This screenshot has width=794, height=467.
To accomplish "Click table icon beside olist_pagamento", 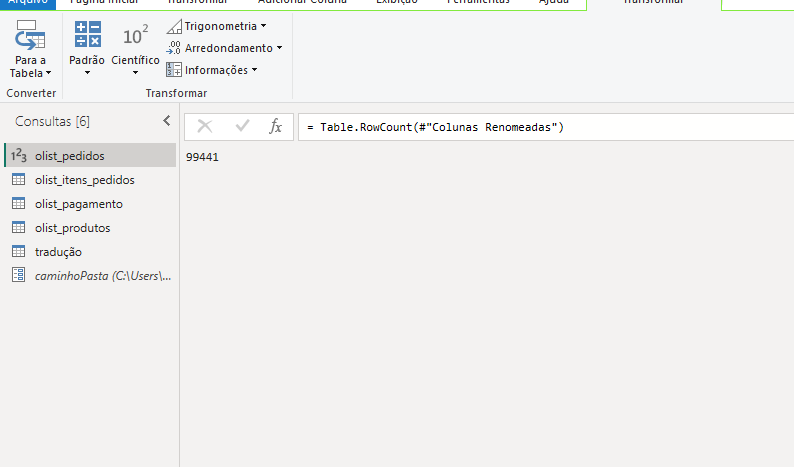I will (19, 203).
